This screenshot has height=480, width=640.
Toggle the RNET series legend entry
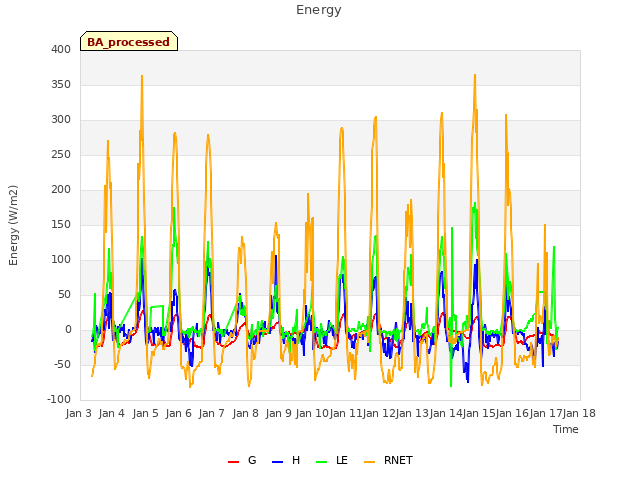(x=388, y=460)
